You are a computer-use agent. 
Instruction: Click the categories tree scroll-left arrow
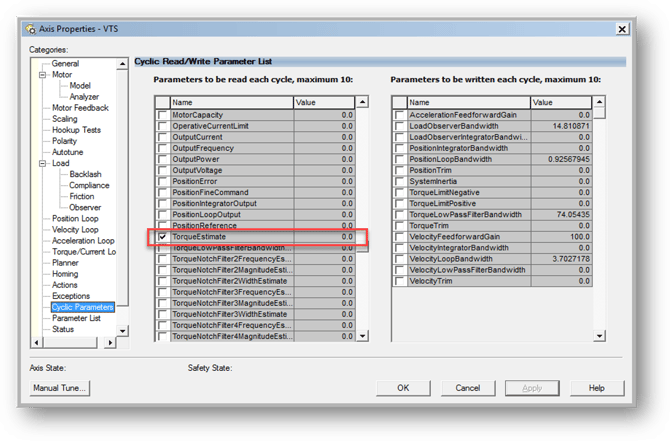(37, 342)
